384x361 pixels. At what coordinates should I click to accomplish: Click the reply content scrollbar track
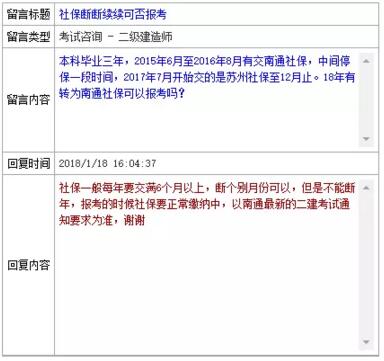366,265
